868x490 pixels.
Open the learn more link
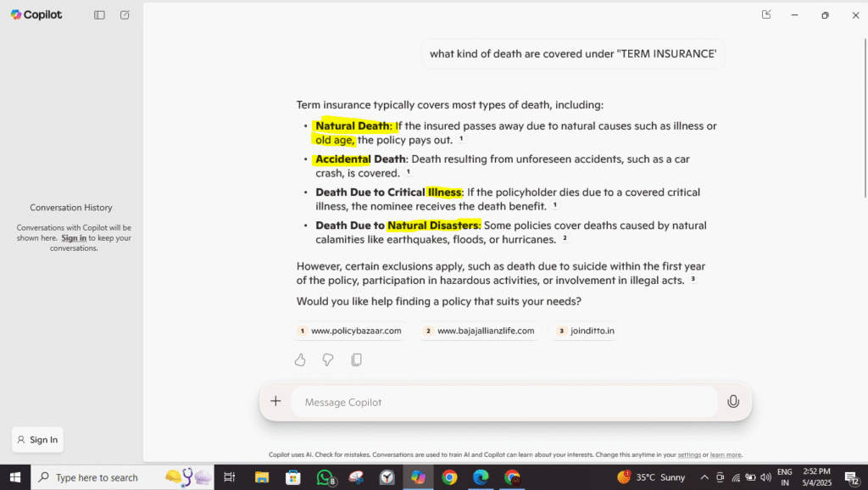(x=726, y=454)
